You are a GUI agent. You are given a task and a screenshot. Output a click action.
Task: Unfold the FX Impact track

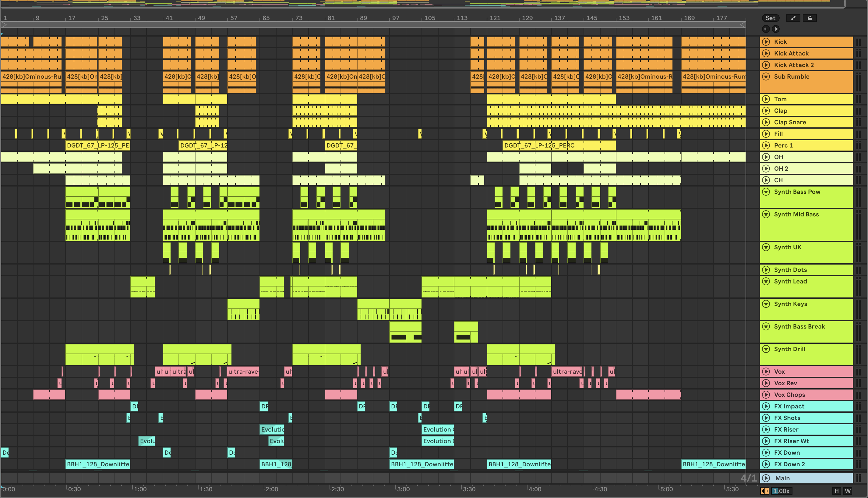pos(766,406)
